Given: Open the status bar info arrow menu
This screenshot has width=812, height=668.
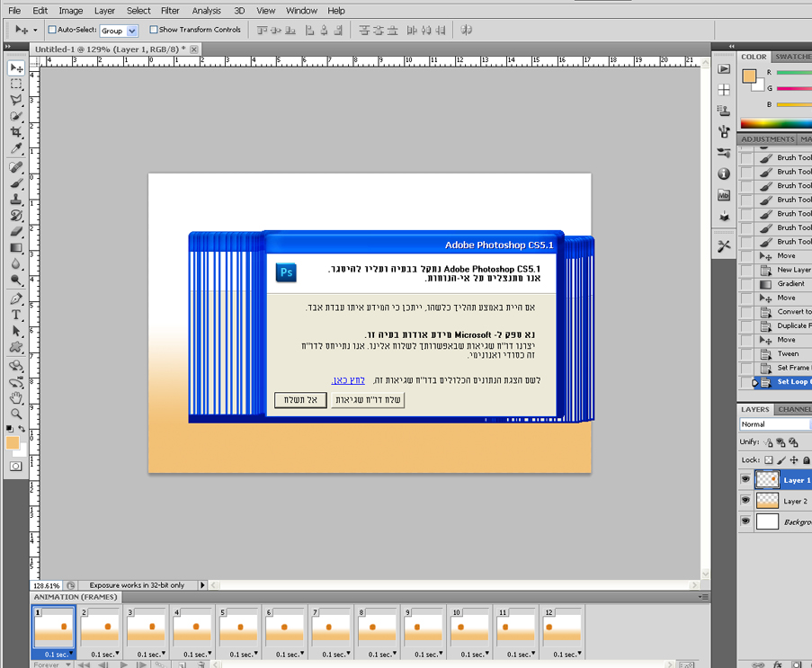Looking at the screenshot, I should [202, 585].
